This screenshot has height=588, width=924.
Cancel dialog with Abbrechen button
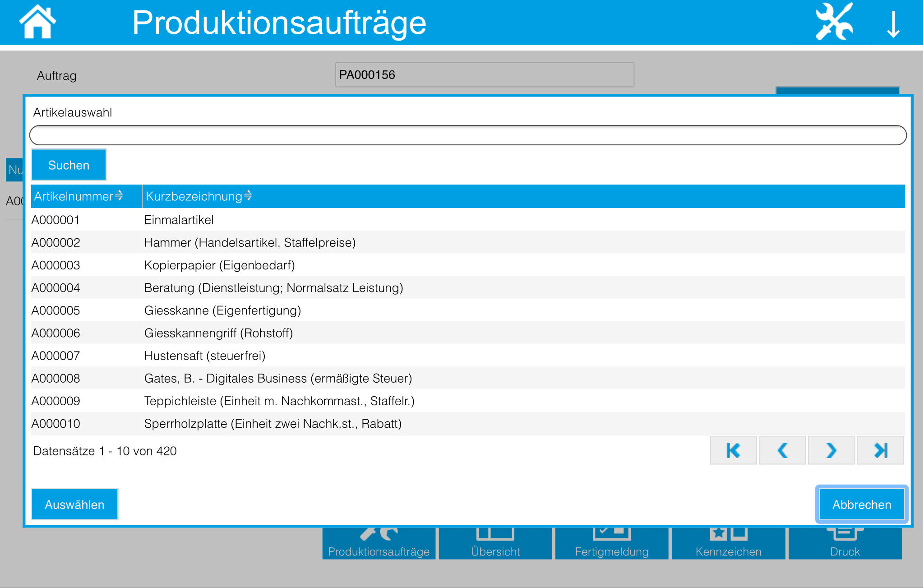(861, 505)
